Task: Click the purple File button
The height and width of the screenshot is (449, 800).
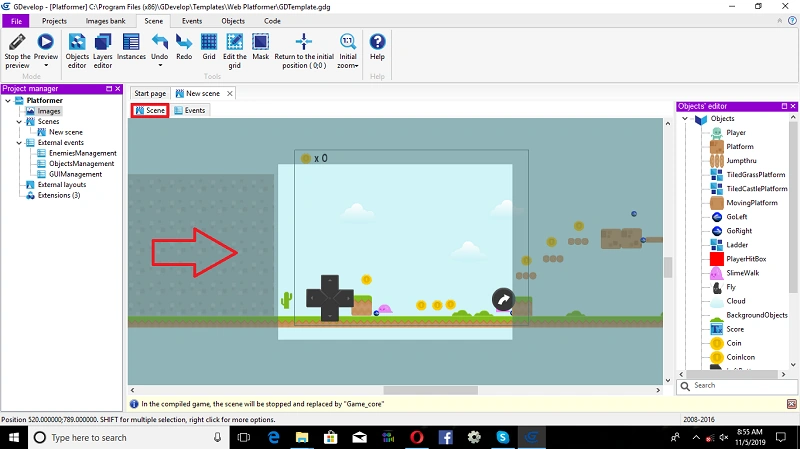Action: tap(16, 21)
